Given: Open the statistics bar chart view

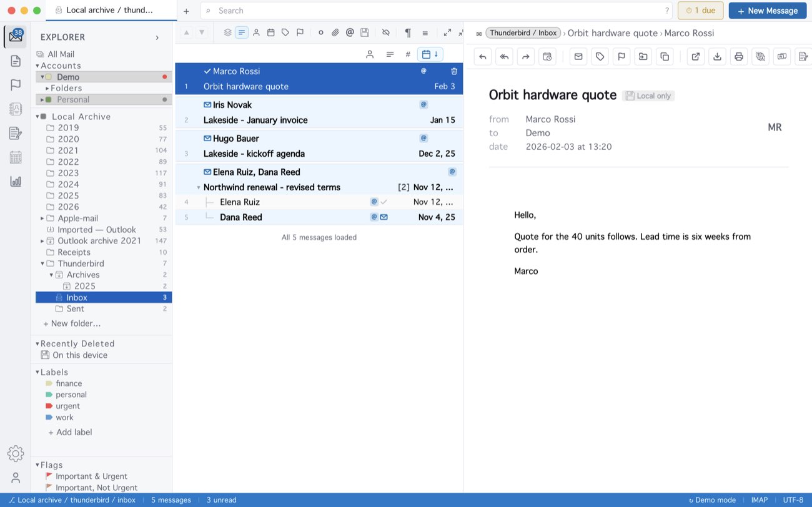Looking at the screenshot, I should click(x=16, y=181).
